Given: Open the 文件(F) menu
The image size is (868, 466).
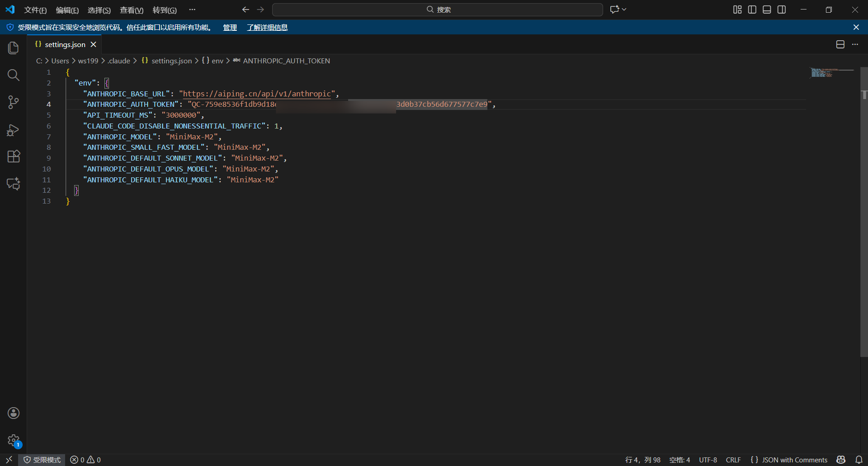Looking at the screenshot, I should point(35,10).
